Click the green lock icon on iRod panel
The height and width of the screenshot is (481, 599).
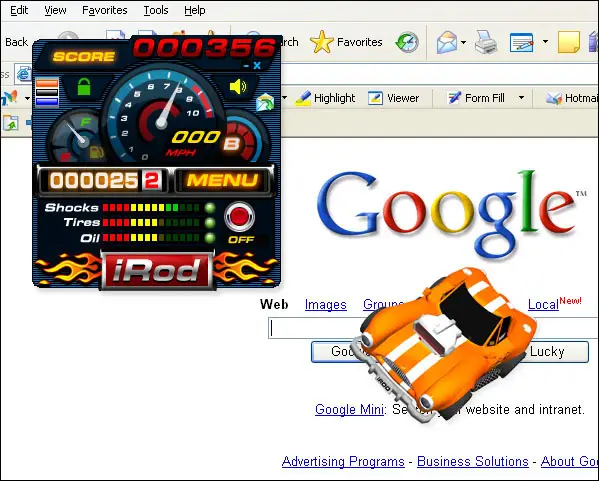84,87
